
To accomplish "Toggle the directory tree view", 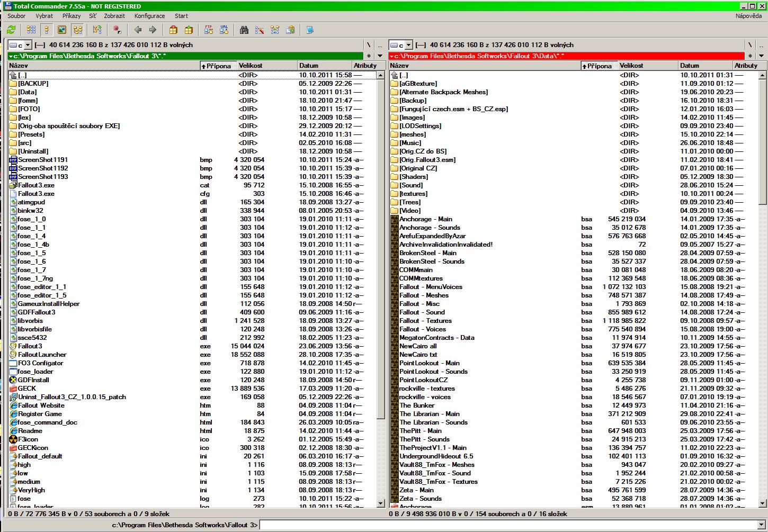I will click(77, 30).
